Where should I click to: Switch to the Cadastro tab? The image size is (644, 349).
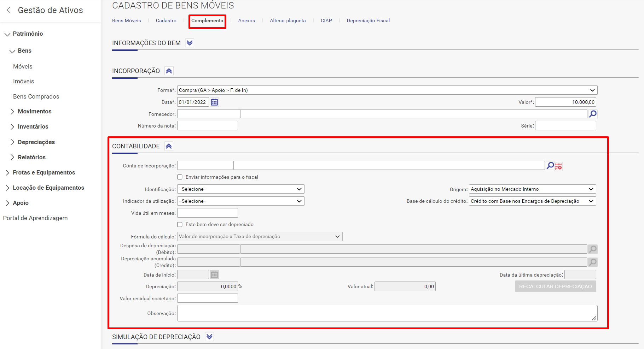pyautogui.click(x=166, y=20)
